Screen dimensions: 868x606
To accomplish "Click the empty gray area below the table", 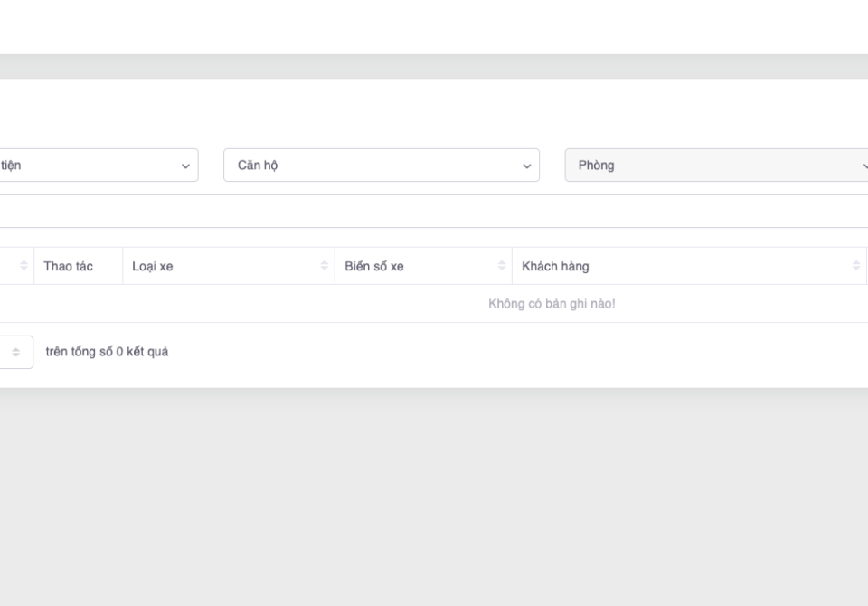I will click(x=434, y=497).
